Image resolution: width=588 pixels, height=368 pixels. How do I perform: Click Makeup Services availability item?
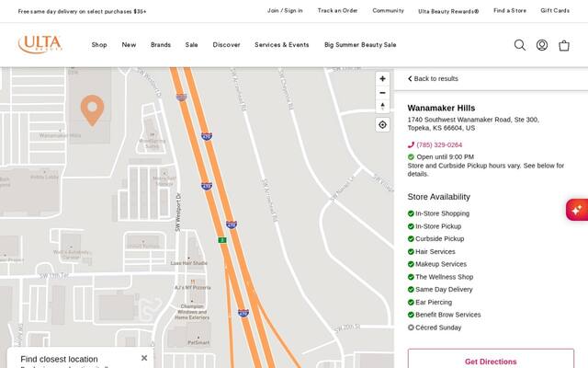tap(437, 264)
